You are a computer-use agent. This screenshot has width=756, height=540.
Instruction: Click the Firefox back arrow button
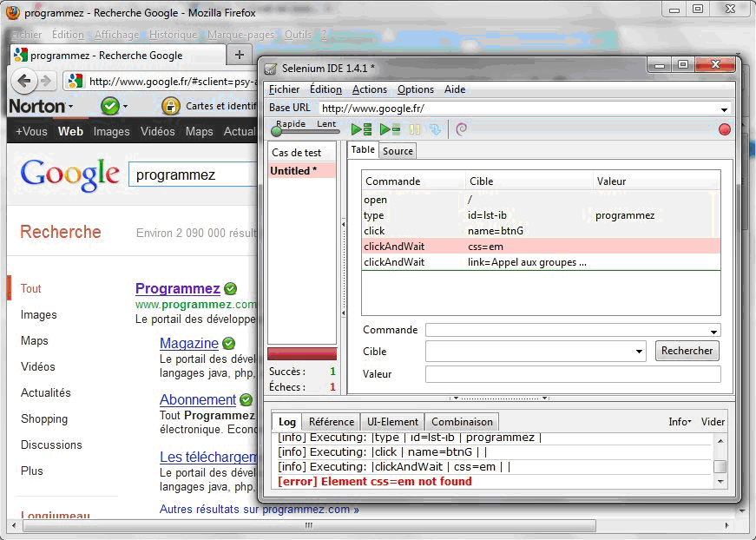pyautogui.click(x=24, y=81)
